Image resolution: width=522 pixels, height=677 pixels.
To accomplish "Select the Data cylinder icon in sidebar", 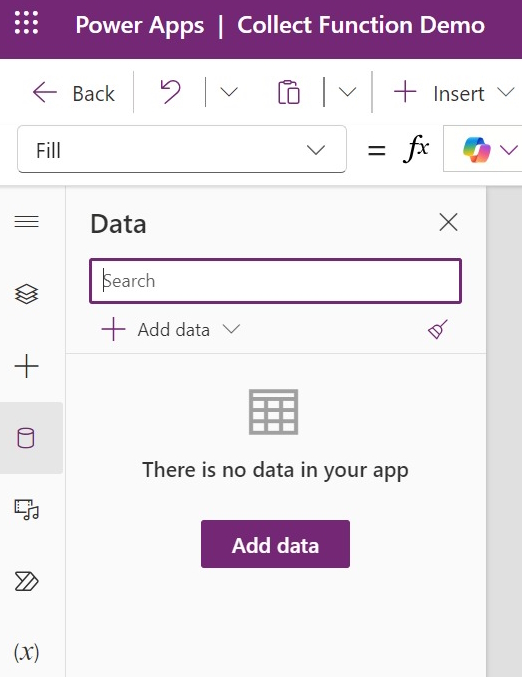I will [x=26, y=438].
